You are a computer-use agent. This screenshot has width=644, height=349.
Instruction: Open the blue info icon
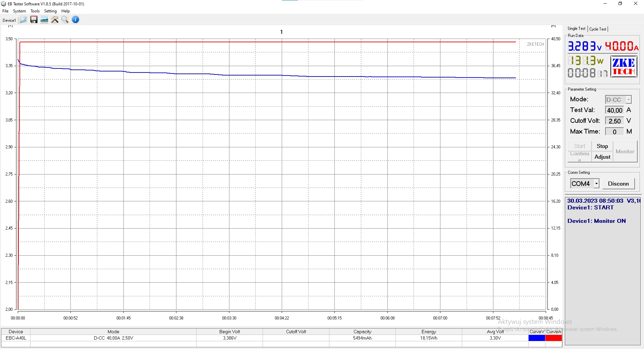75,20
